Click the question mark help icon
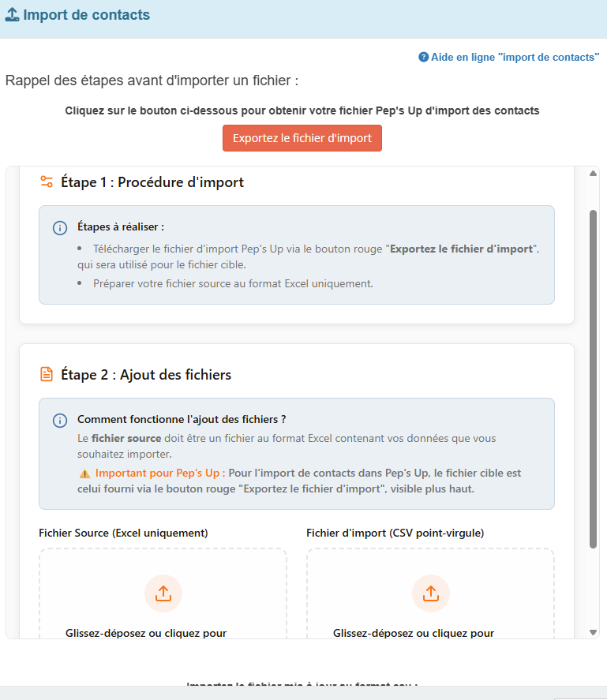Screen dimensions: 607x700 pos(423,58)
